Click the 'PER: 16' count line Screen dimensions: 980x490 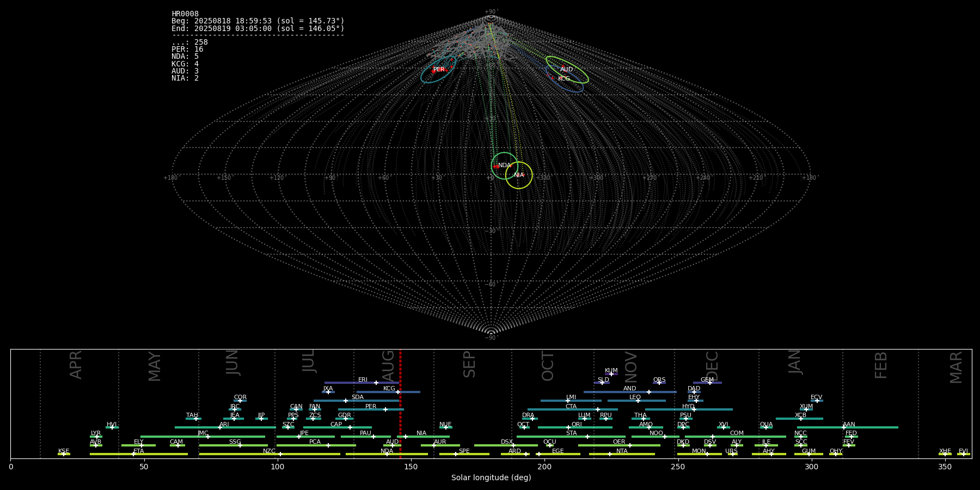[187, 50]
